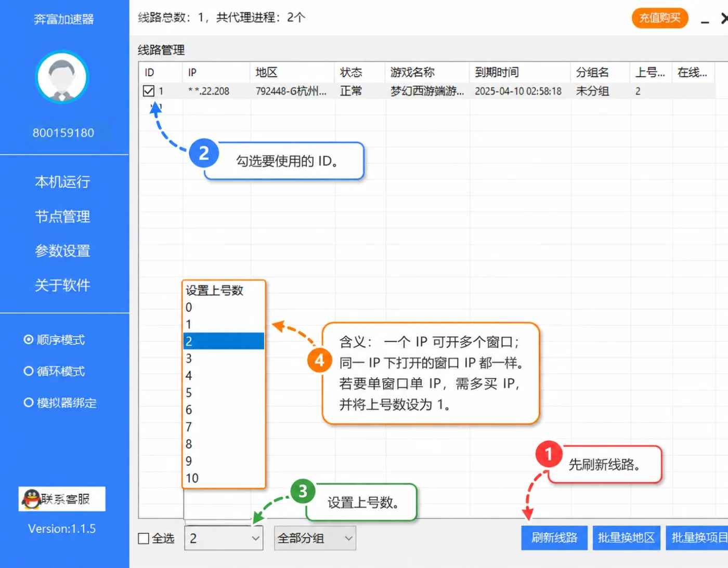Sort by the ID column header
Image resolution: width=728 pixels, height=568 pixels.
(161, 72)
